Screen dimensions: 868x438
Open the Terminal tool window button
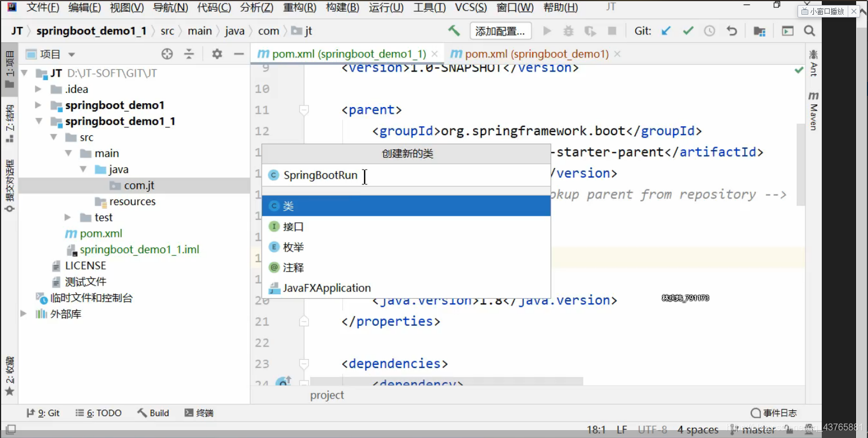pyautogui.click(x=199, y=413)
